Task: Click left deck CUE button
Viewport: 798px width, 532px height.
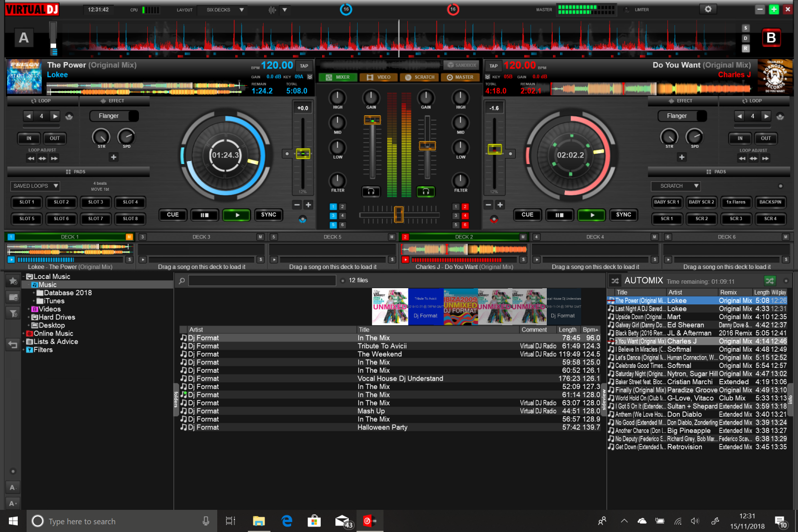Action: click(x=173, y=215)
